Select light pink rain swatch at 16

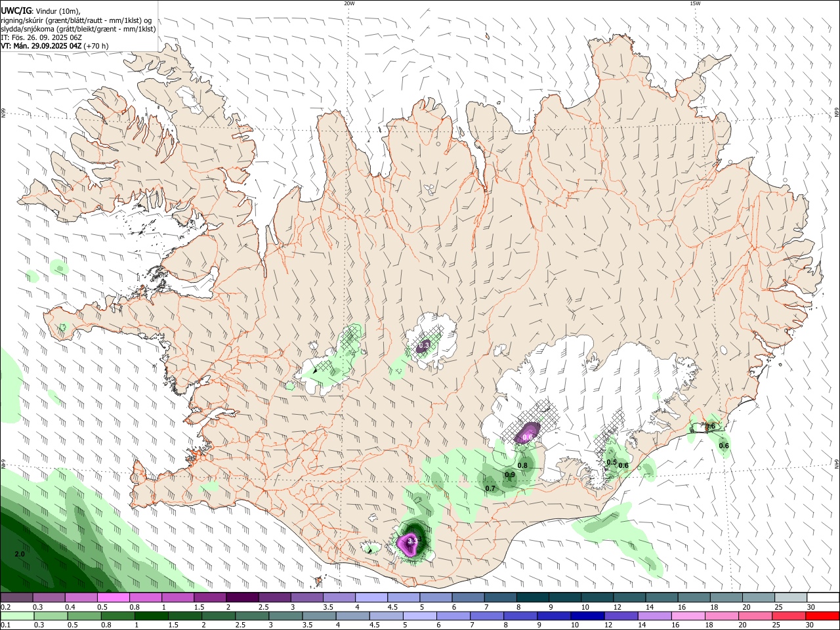pos(688,616)
